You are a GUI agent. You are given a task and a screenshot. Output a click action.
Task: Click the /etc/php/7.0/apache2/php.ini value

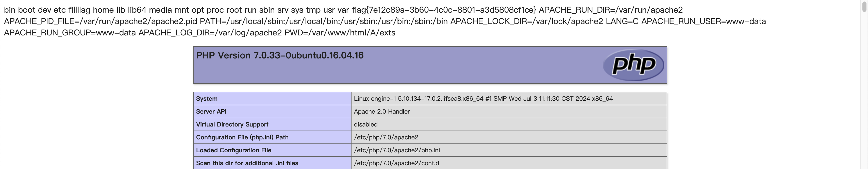tap(397, 150)
